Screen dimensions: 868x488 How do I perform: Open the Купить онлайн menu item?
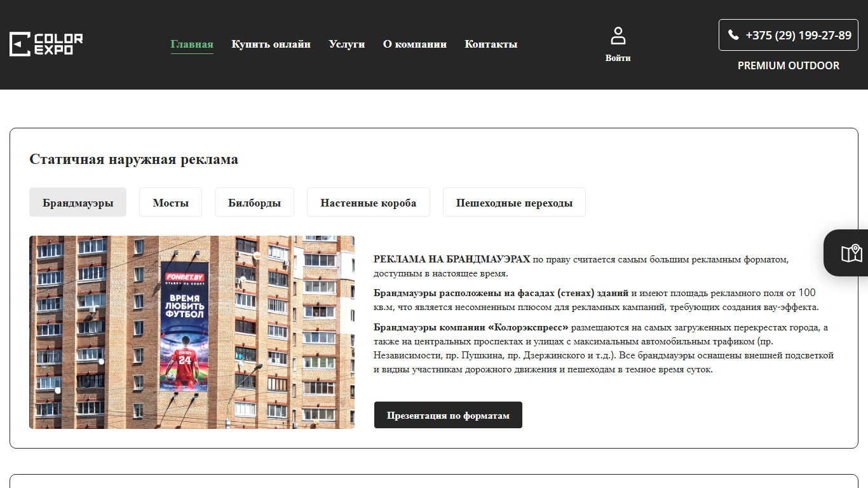point(271,44)
